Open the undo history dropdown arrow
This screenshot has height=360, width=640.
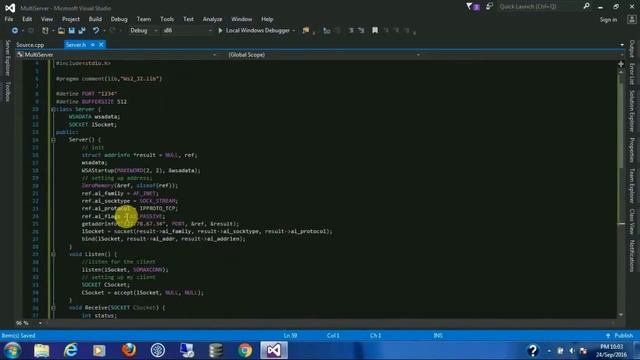click(x=104, y=31)
